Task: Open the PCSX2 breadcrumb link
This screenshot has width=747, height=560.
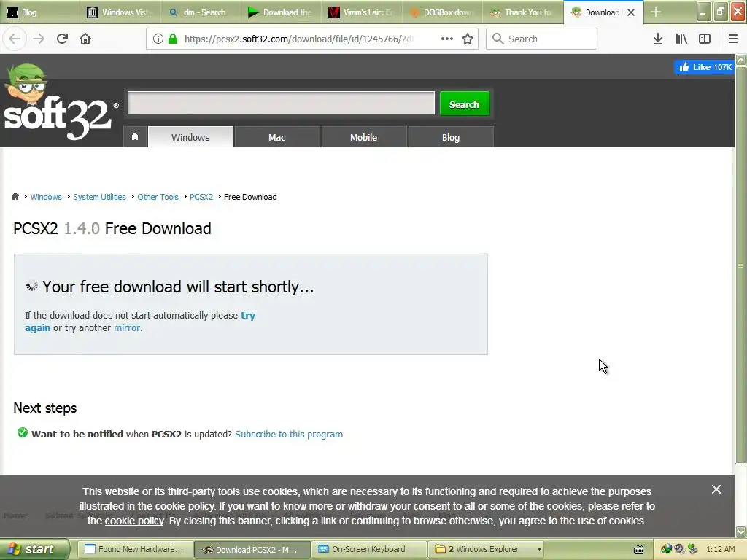Action: point(201,197)
